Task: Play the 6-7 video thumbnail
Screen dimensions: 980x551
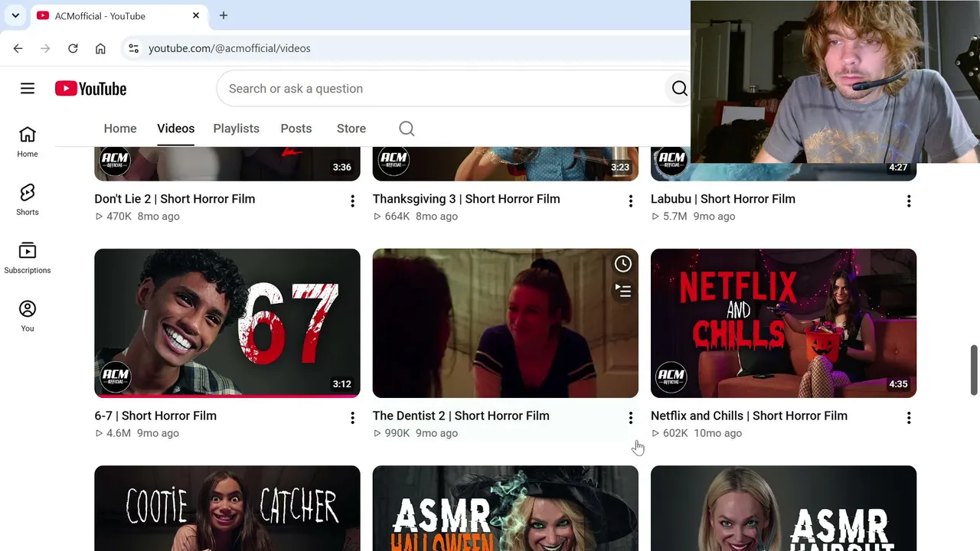Action: pyautogui.click(x=227, y=323)
